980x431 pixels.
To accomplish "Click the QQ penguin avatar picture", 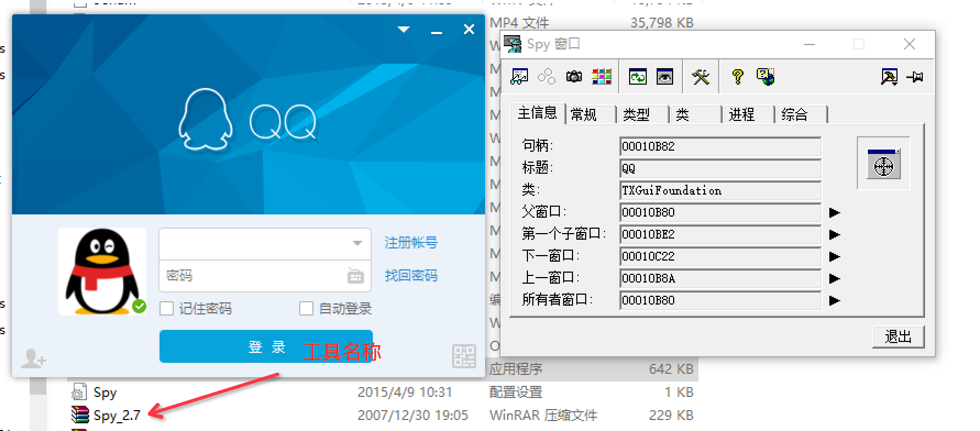I will (102, 271).
